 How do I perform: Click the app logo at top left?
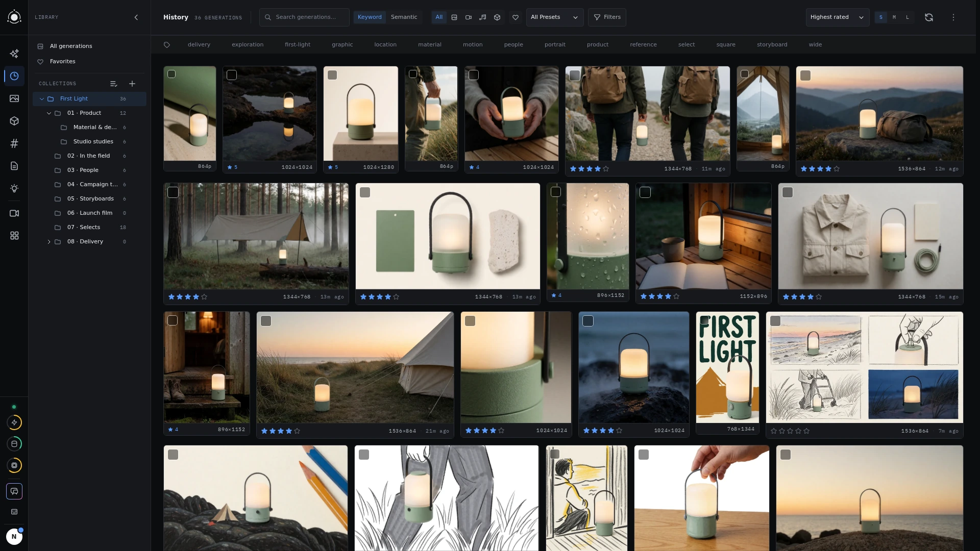[x=14, y=17]
